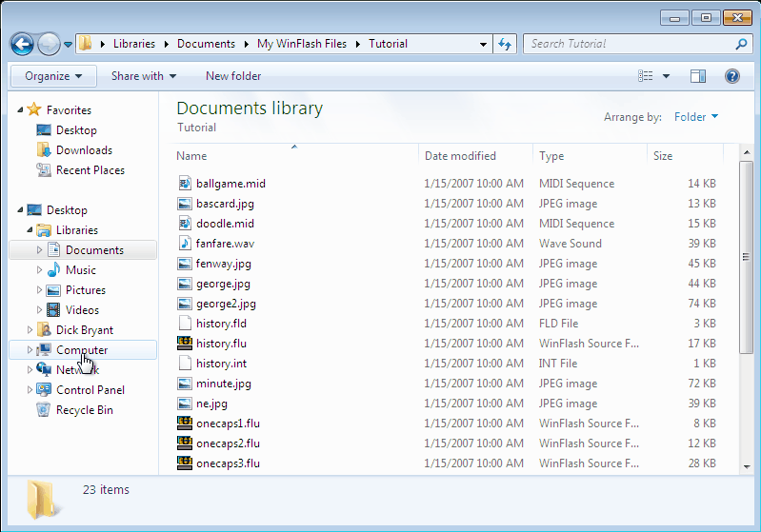The width and height of the screenshot is (761, 532).
Task: Expand the Control Panel node
Action: point(30,389)
